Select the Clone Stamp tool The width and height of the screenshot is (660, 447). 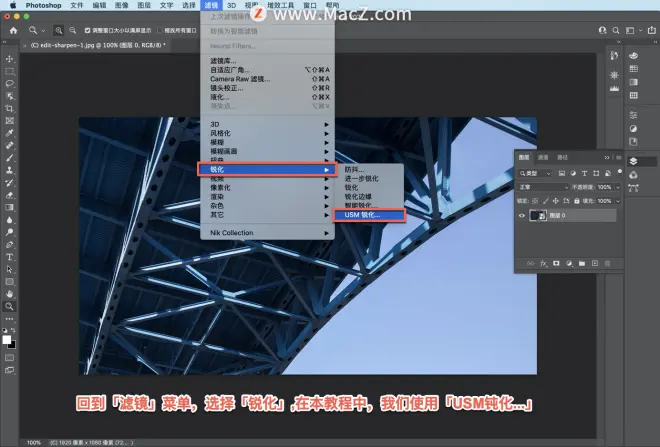[x=9, y=170]
